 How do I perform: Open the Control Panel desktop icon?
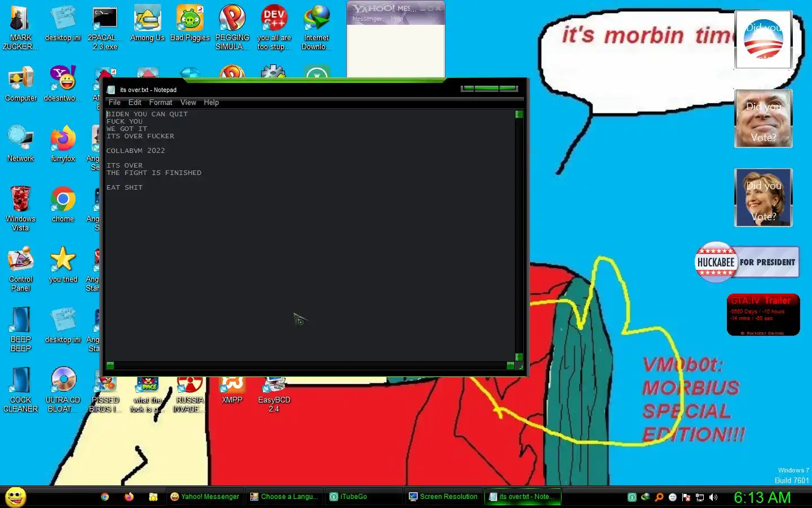[20, 269]
